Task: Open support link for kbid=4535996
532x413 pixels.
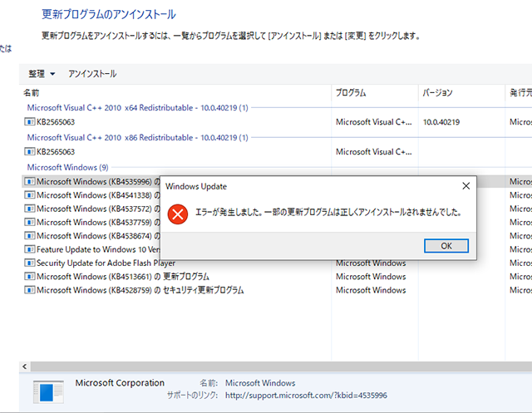Action: coord(306,396)
